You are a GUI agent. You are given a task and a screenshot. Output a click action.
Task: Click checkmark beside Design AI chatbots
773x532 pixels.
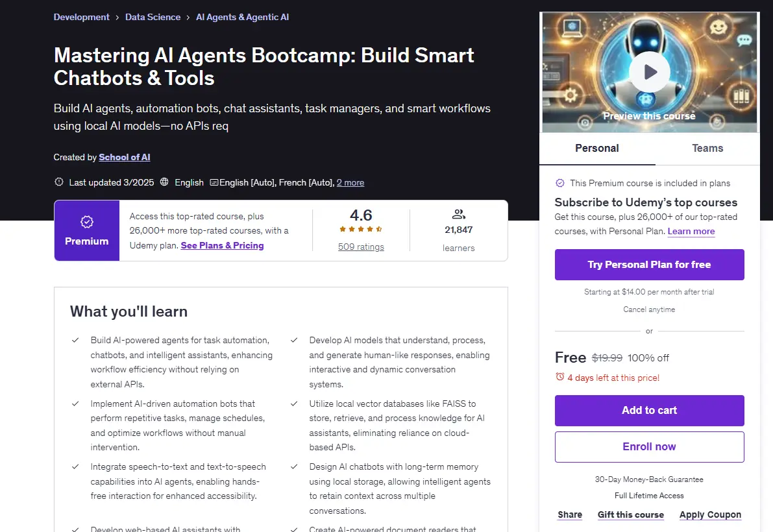point(294,466)
